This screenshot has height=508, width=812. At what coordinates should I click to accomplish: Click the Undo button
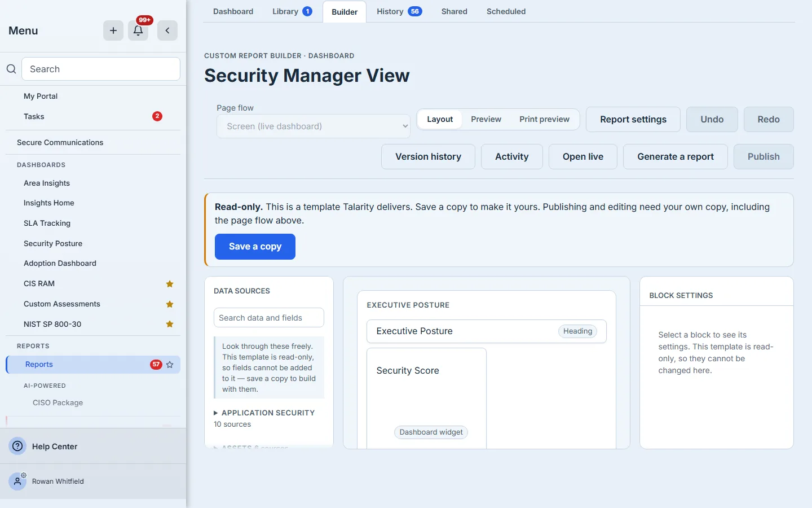(712, 120)
